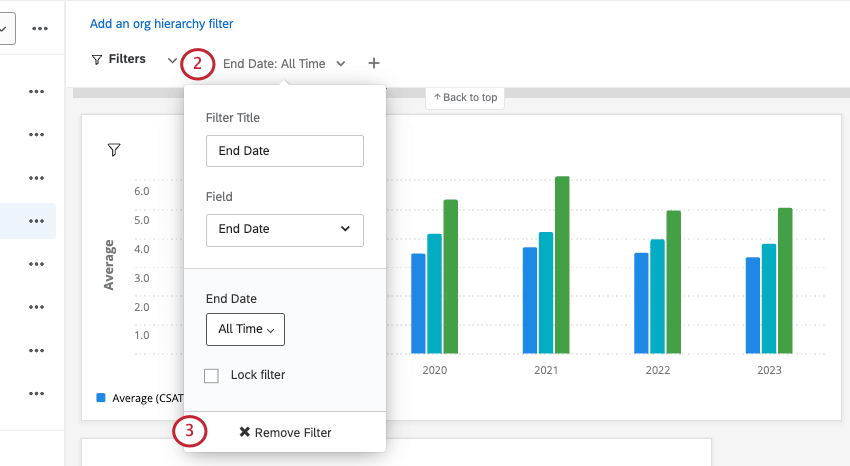The image size is (850, 466).
Task: Click Add an org hierarchy filter link
Action: tap(161, 23)
